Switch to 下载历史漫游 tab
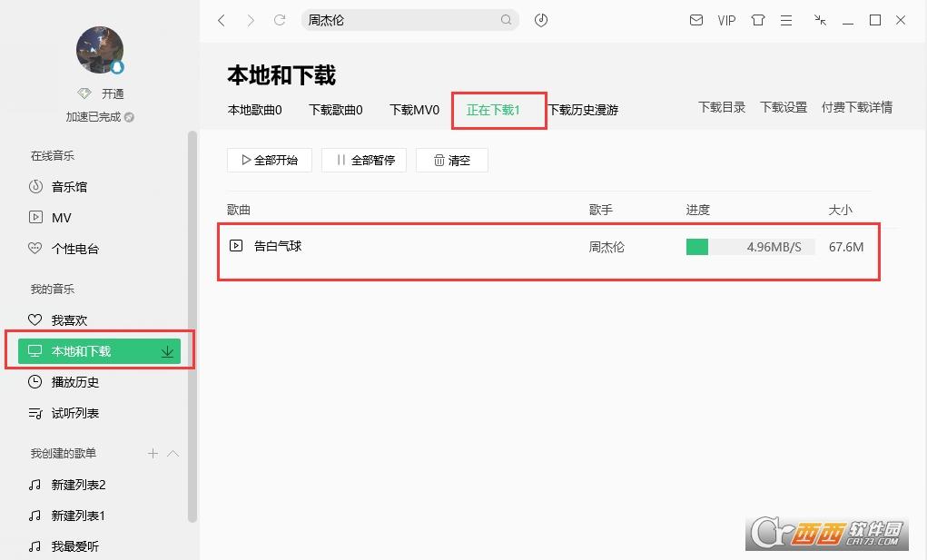Viewport: 927px width, 560px height. coord(583,110)
